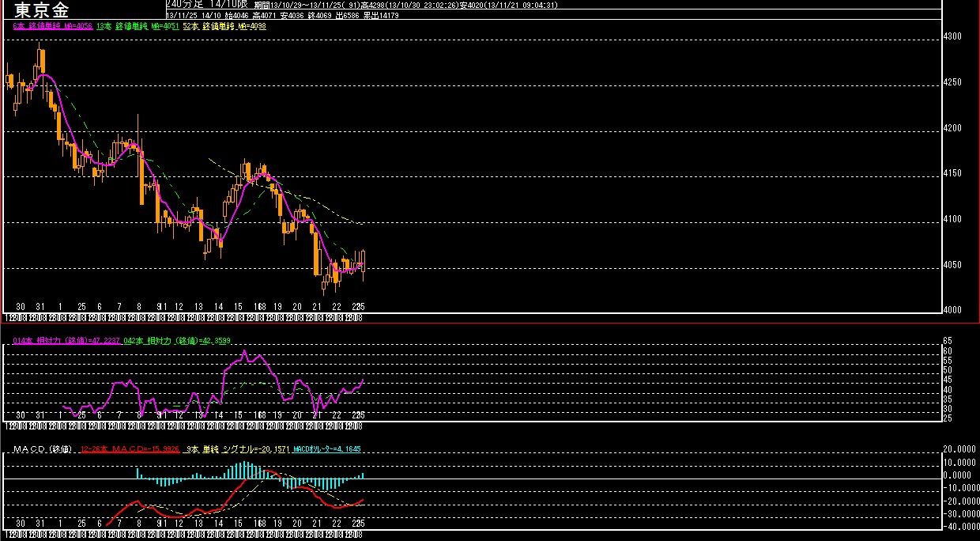
Task: Click the 014本 相対力 RSI legend
Action: coord(66,341)
